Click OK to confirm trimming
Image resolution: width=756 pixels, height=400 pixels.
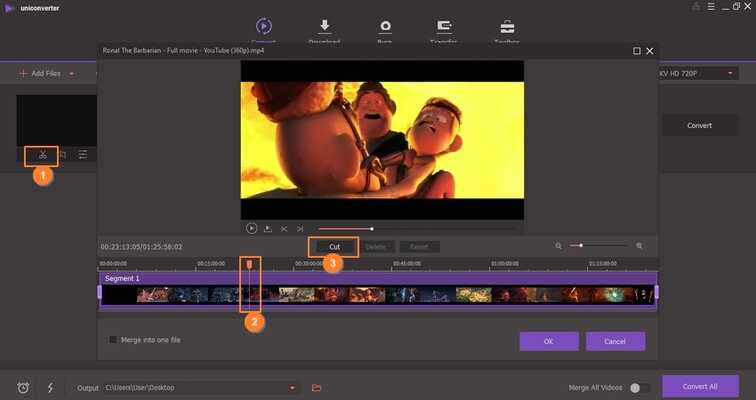pos(549,341)
